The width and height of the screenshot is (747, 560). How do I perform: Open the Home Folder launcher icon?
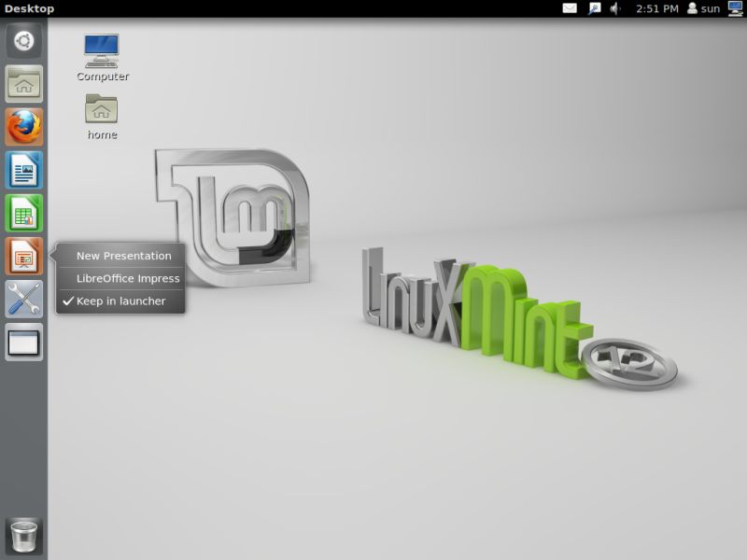tap(24, 84)
